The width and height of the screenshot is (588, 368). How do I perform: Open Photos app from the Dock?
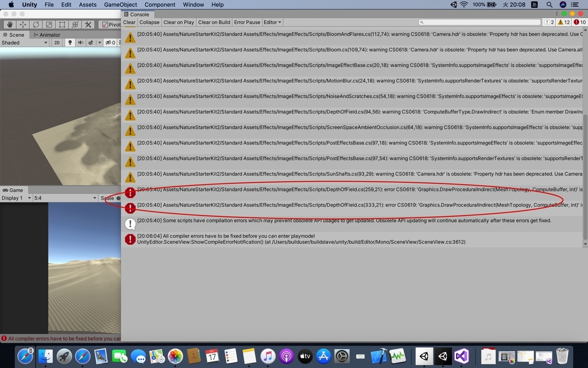coord(175,356)
